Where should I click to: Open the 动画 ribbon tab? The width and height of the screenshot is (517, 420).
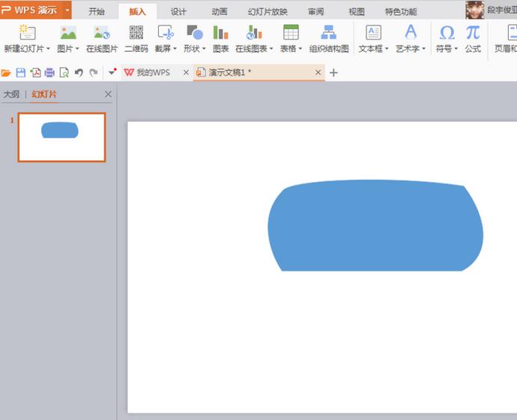[219, 11]
